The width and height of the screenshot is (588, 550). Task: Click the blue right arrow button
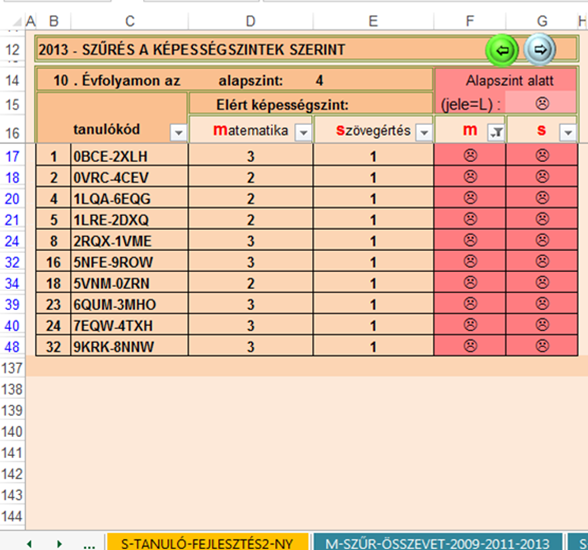pyautogui.click(x=539, y=49)
